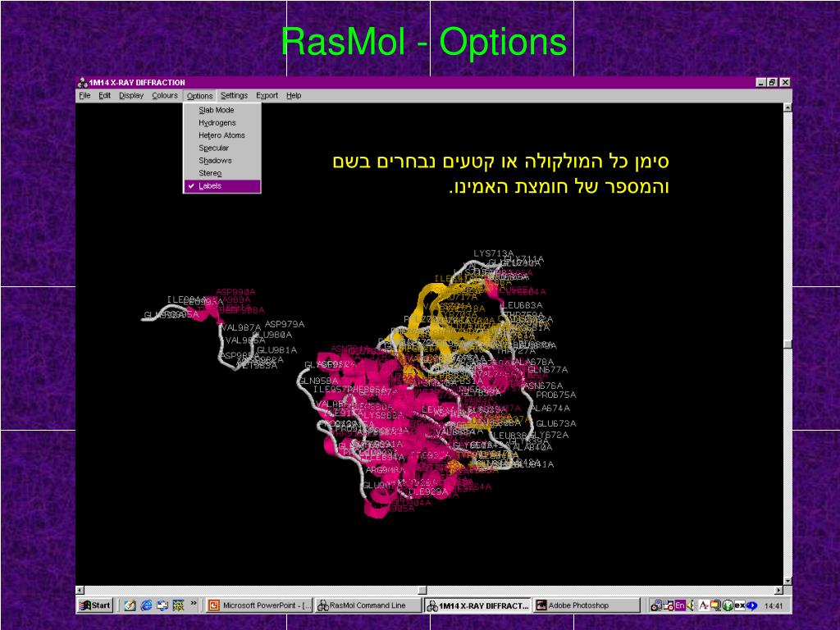Click the LEU683A residue label

coord(522,305)
